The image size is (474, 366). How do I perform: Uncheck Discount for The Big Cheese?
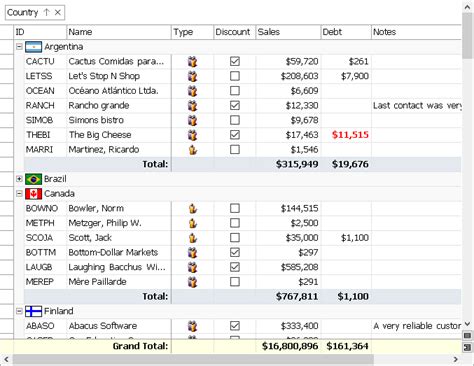pos(235,135)
